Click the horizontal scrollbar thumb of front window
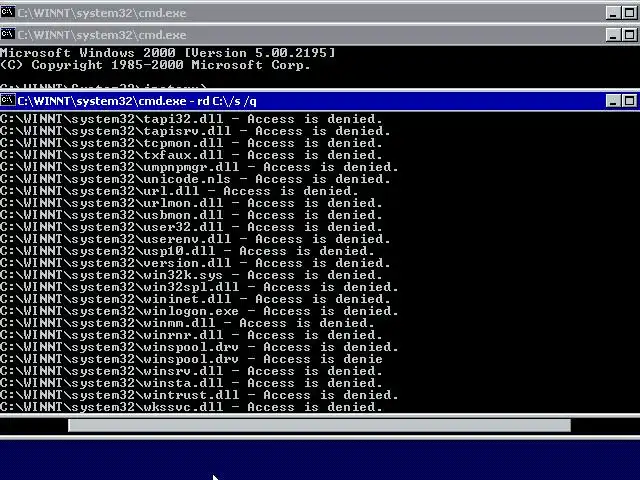The image size is (640, 480). (x=319, y=425)
